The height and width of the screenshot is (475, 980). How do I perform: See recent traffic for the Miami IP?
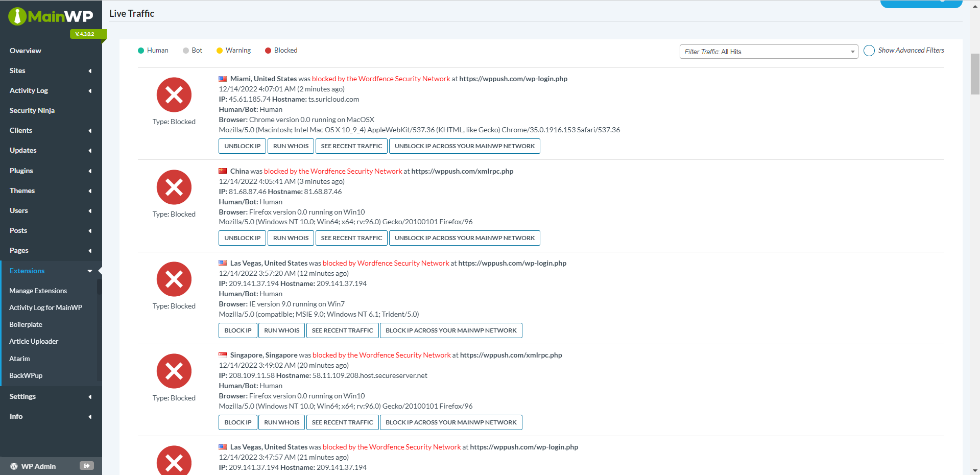(351, 146)
